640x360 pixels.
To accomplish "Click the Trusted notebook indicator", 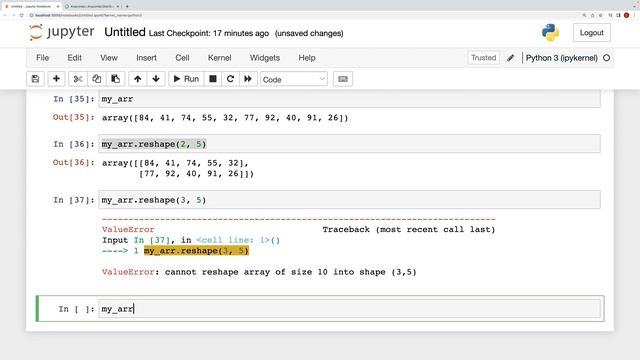I will (x=483, y=58).
